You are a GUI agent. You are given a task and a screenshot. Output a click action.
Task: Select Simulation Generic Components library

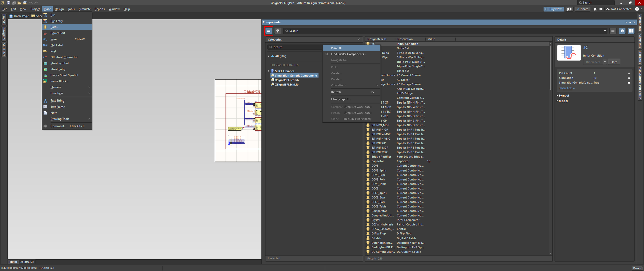click(x=294, y=76)
